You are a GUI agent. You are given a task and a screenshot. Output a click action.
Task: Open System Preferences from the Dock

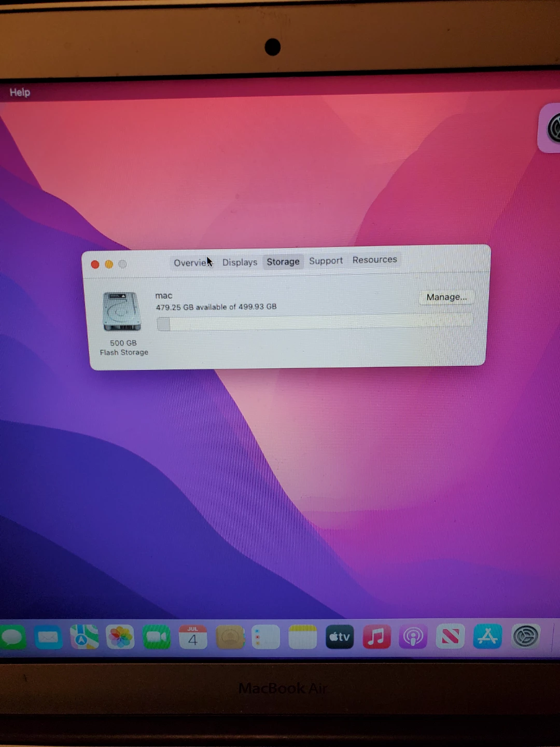click(x=525, y=637)
